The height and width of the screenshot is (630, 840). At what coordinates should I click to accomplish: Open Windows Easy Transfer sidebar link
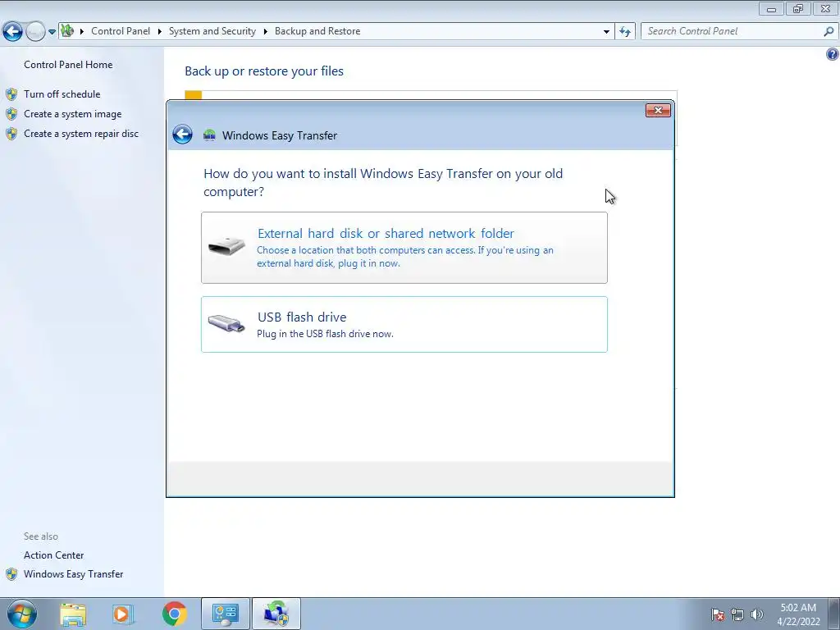tap(73, 573)
